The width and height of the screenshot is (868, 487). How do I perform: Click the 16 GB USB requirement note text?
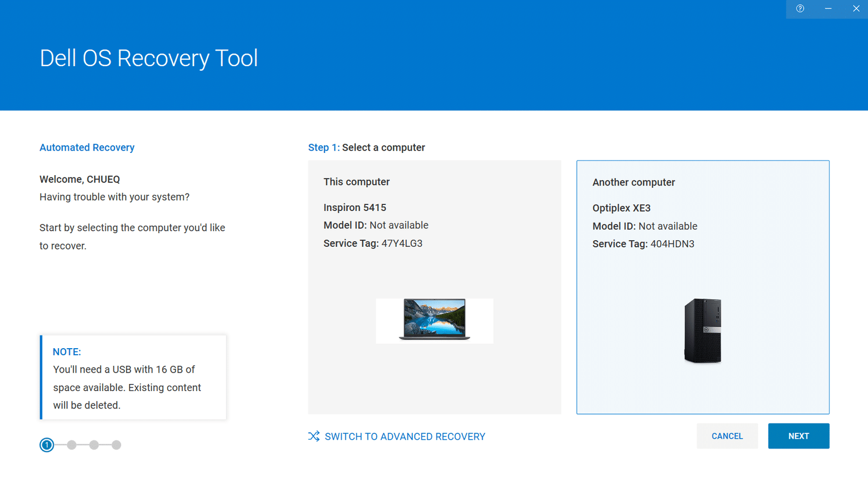coord(127,387)
